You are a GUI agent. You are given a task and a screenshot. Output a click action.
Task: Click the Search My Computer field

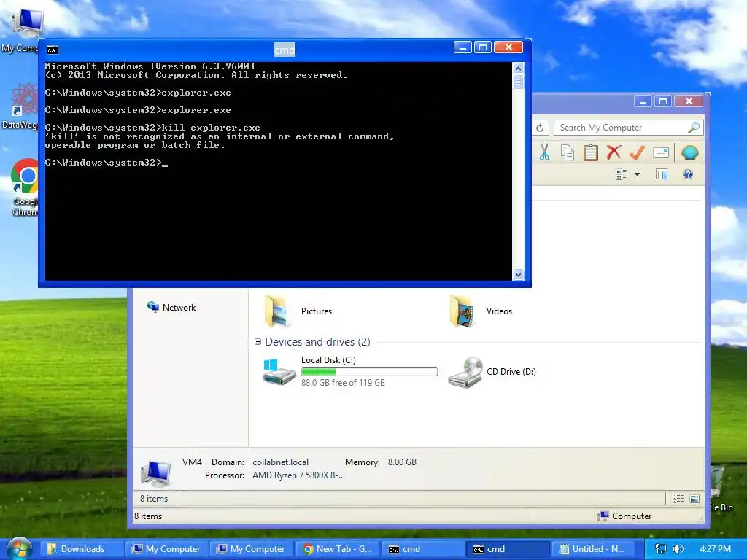[x=628, y=128]
